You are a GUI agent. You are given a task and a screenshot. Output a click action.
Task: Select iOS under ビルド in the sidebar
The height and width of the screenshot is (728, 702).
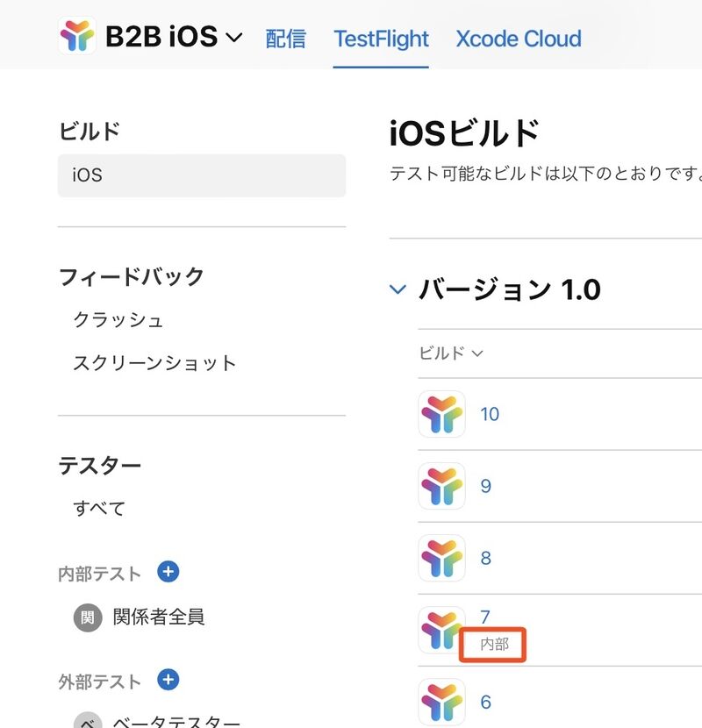(x=202, y=175)
